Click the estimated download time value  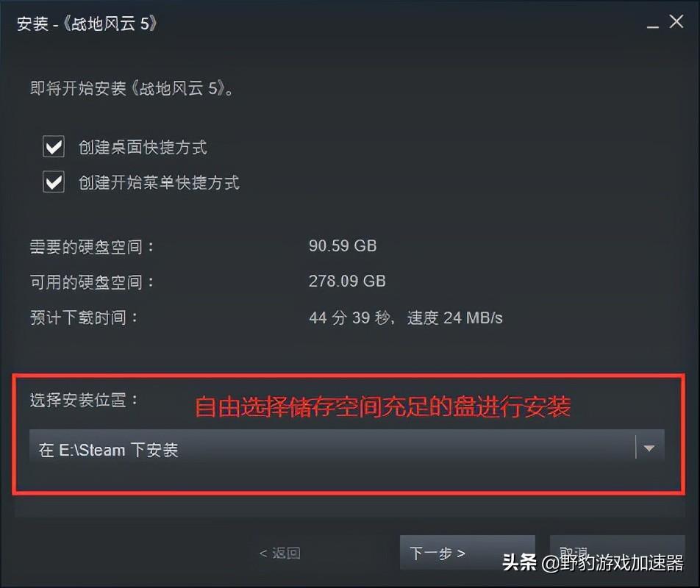click(x=405, y=318)
